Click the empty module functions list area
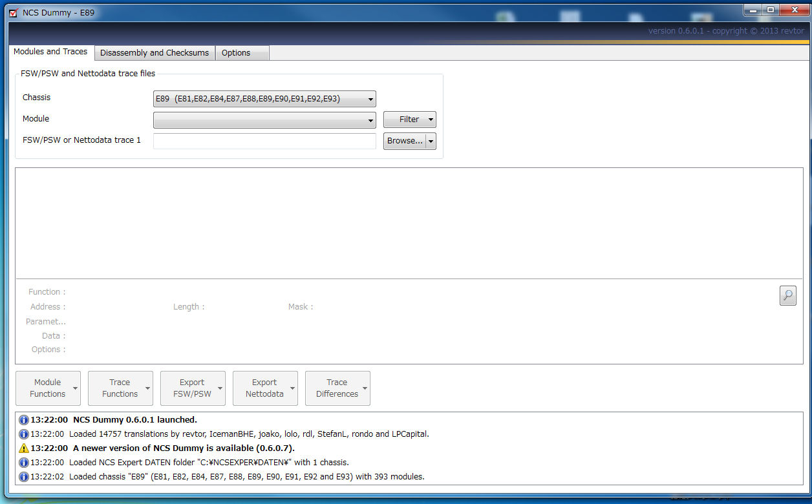The image size is (812, 504). [409, 223]
